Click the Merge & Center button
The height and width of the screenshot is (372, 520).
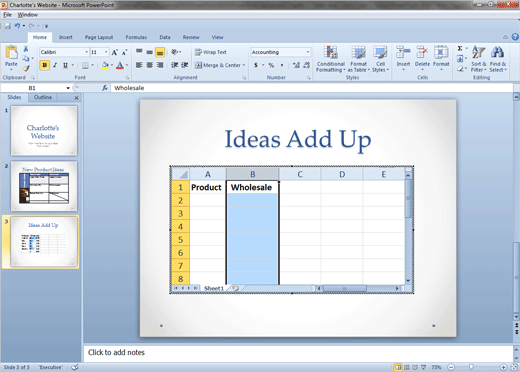220,65
